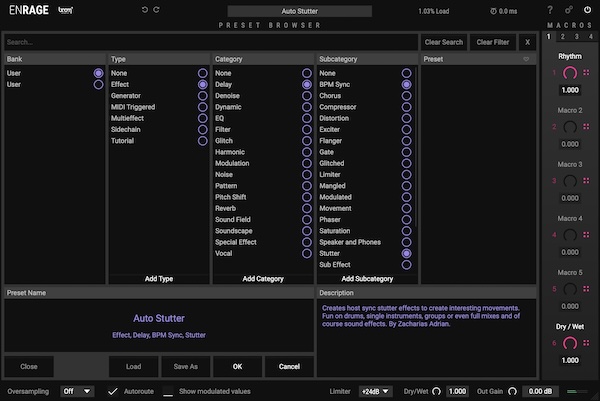Image resolution: width=600 pixels, height=401 pixels.
Task: Click the Rhythm macro knob
Action: click(x=570, y=73)
